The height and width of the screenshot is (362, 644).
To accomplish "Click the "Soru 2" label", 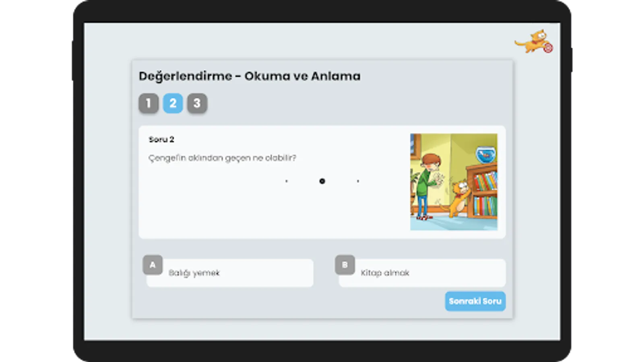I will (x=161, y=140).
